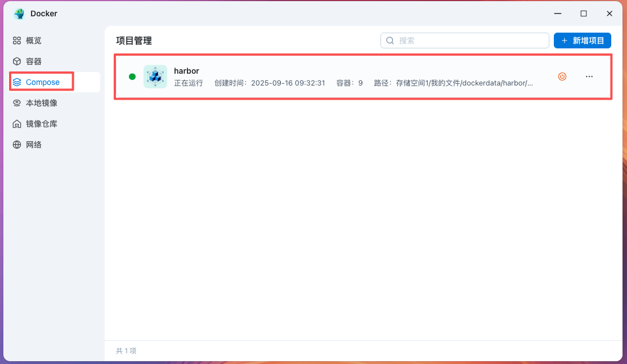627x364 pixels.
Task: Minimize the Docker window
Action: point(558,14)
